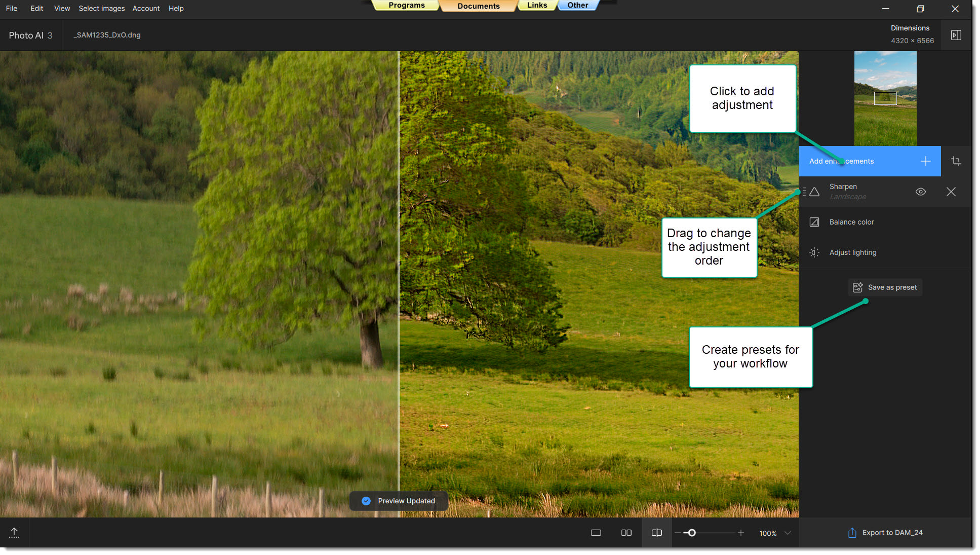Switch to the Programs tab
The width and height of the screenshot is (980, 555).
[406, 5]
